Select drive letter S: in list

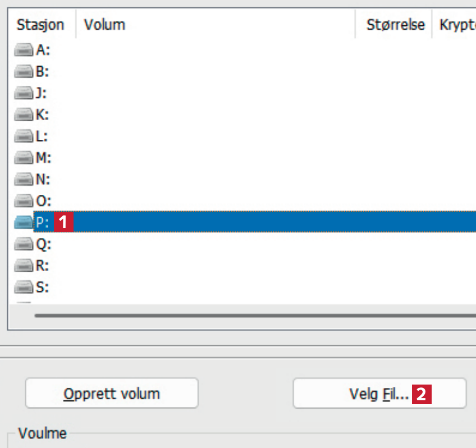[x=43, y=287]
